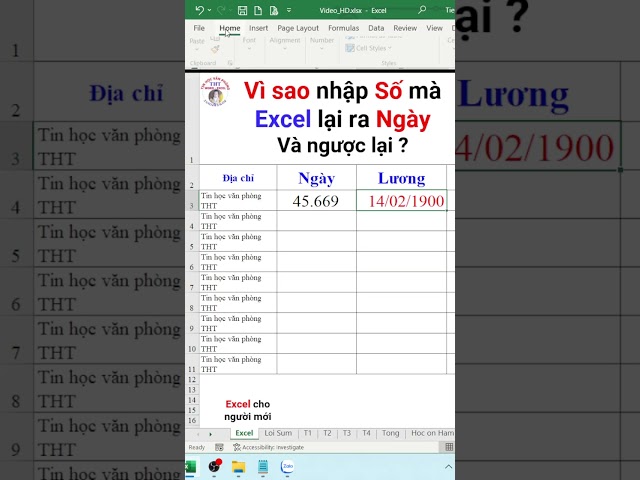
Task: Select row header 11 in Excel window
Action: (192, 364)
